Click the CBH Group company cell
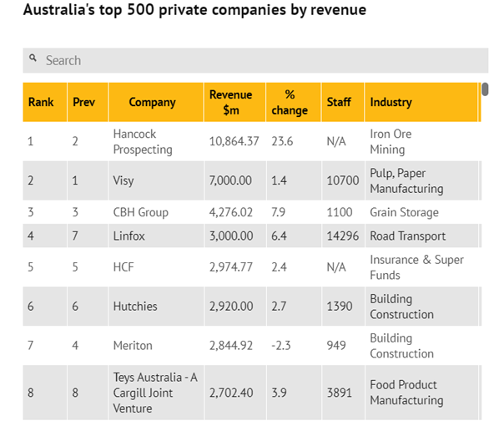The width and height of the screenshot is (504, 426). (x=156, y=212)
